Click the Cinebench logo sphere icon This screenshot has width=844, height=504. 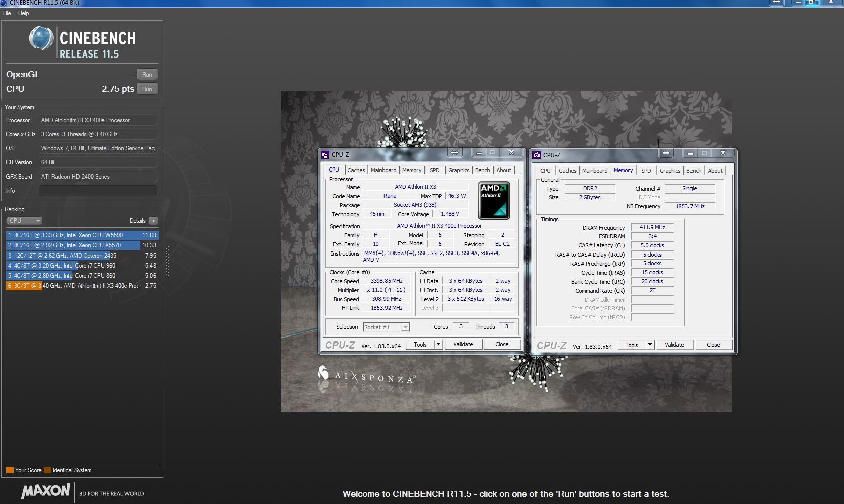pyautogui.click(x=41, y=38)
